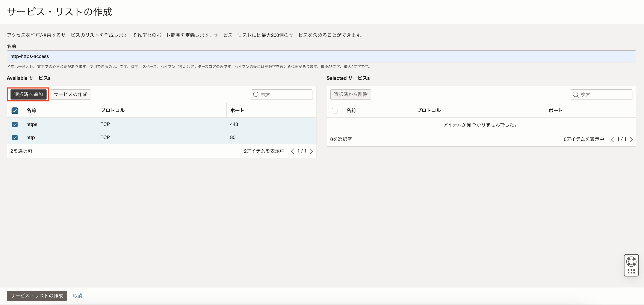The height and width of the screenshot is (305, 644).
Task: Go to next page in the Available services table
Action: 311,151
